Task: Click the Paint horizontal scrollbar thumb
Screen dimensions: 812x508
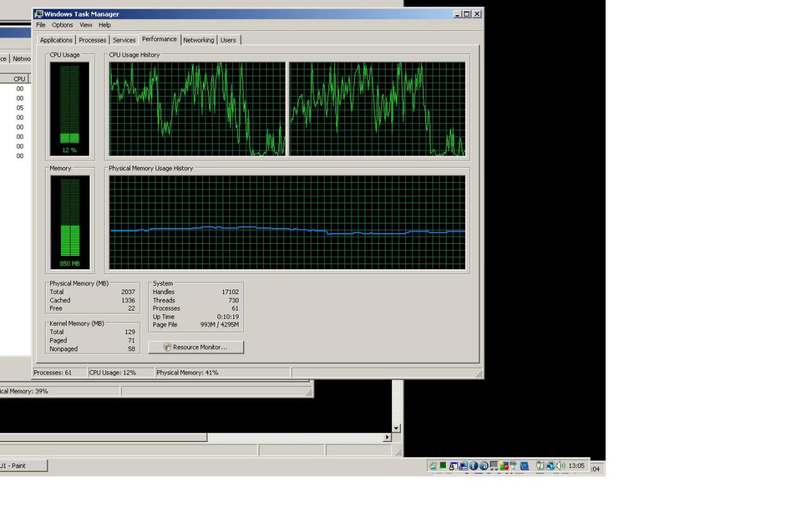Action: (103, 438)
